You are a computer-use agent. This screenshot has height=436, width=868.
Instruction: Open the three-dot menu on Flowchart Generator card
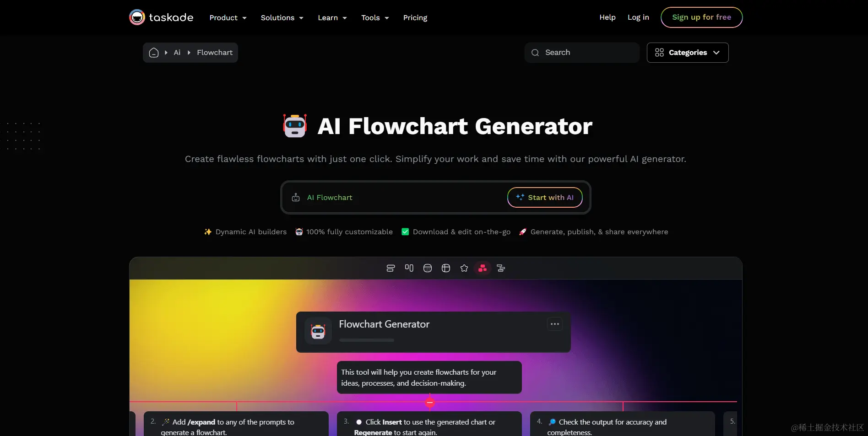click(x=555, y=324)
